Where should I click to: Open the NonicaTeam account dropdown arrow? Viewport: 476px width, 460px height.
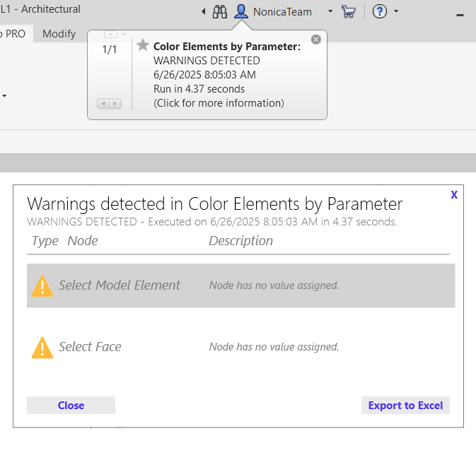coord(330,11)
